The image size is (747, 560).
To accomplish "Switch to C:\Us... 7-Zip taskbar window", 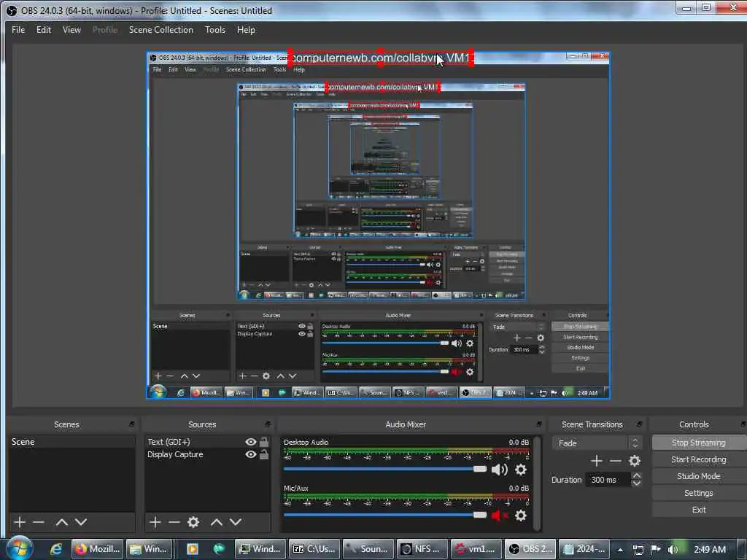I will (314, 549).
